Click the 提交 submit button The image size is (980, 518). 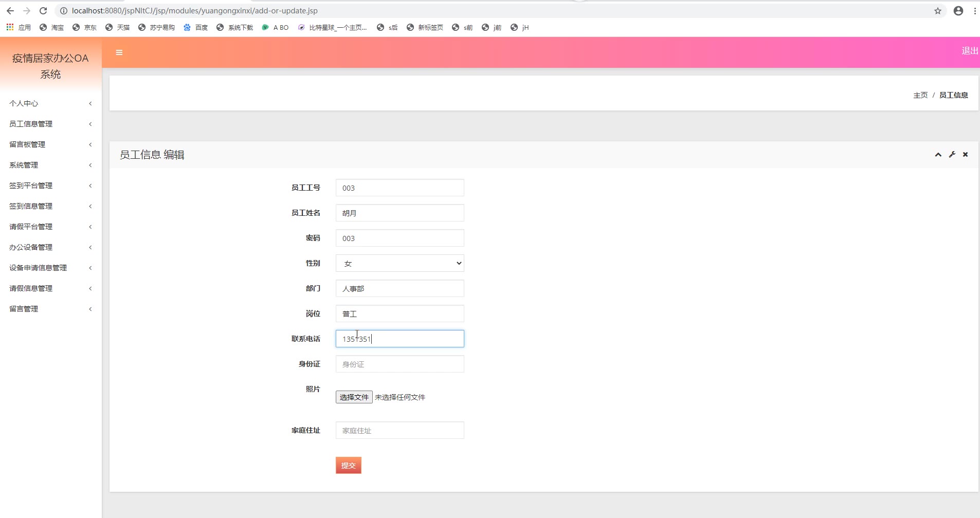click(x=349, y=465)
